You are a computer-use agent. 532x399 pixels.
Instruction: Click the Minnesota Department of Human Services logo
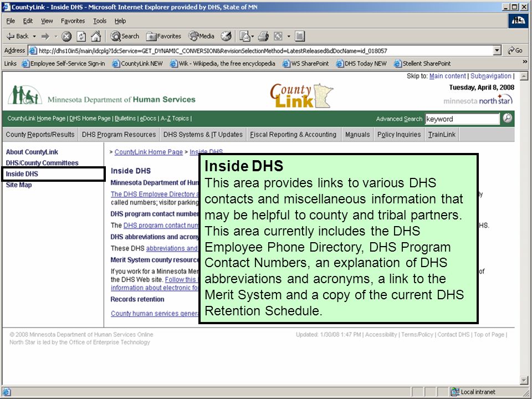(x=101, y=95)
